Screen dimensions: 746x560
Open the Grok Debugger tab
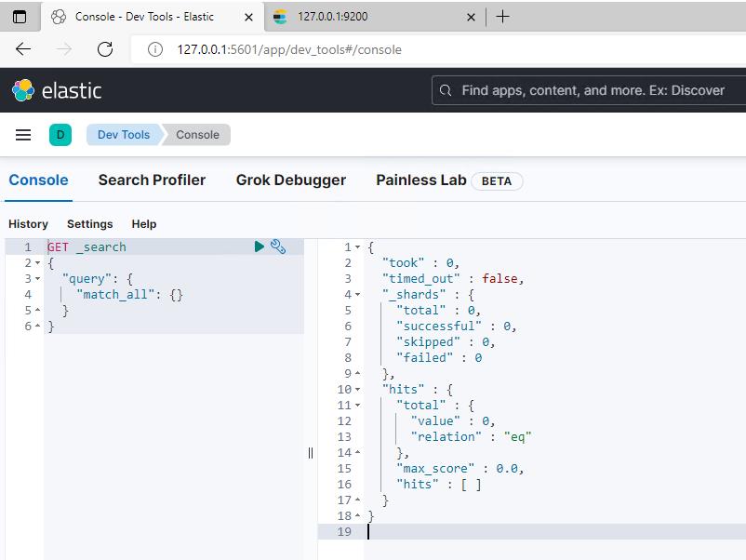291,180
